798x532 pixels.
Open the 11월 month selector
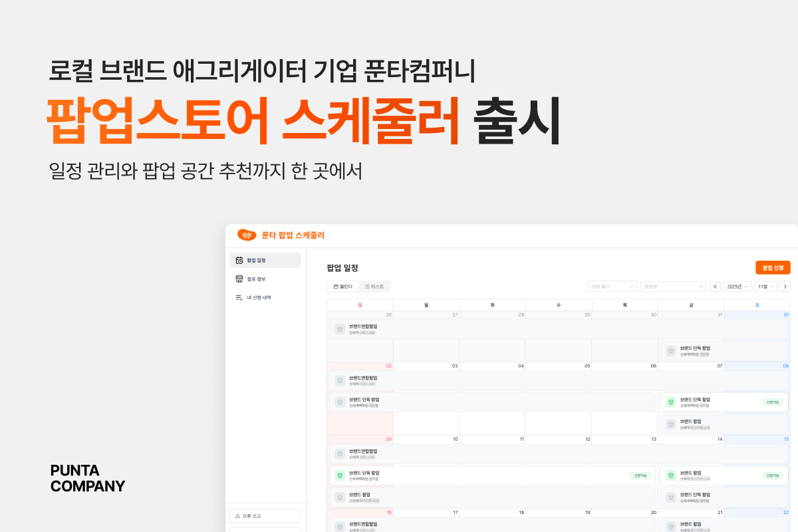coord(765,287)
